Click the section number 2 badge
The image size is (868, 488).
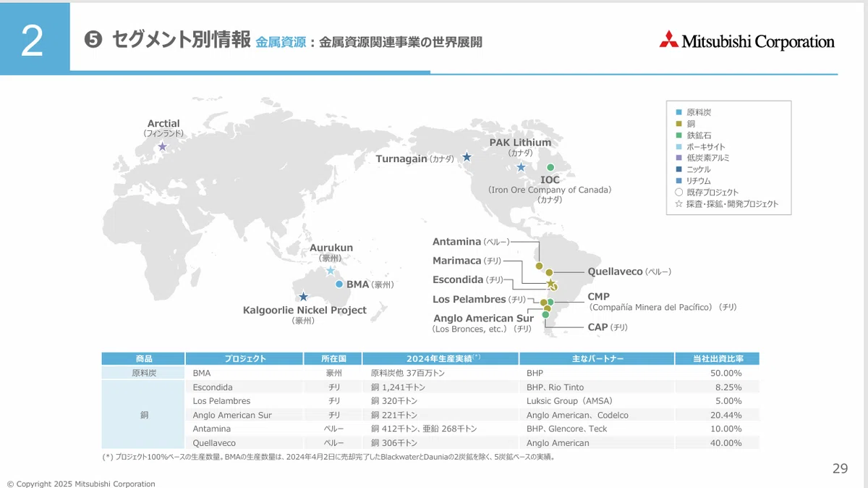pos(35,38)
